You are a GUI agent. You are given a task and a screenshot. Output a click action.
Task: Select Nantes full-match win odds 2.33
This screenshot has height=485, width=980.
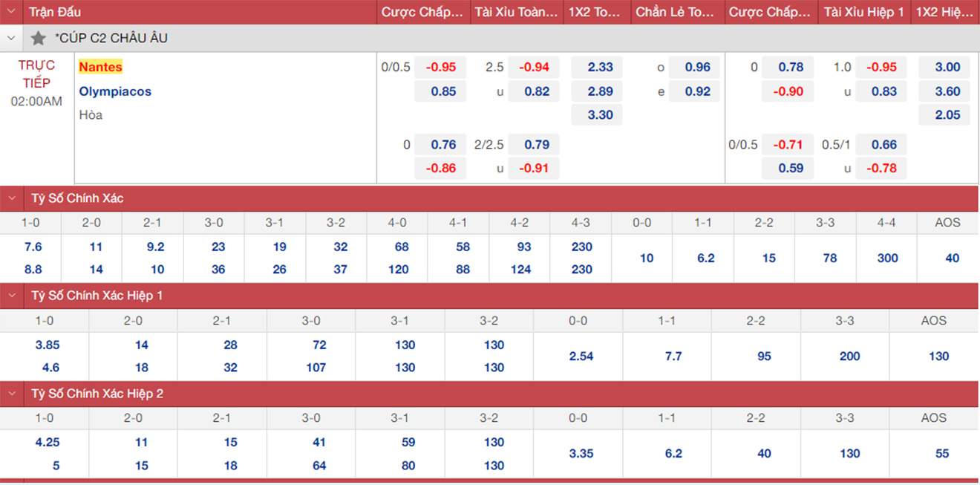(x=600, y=68)
